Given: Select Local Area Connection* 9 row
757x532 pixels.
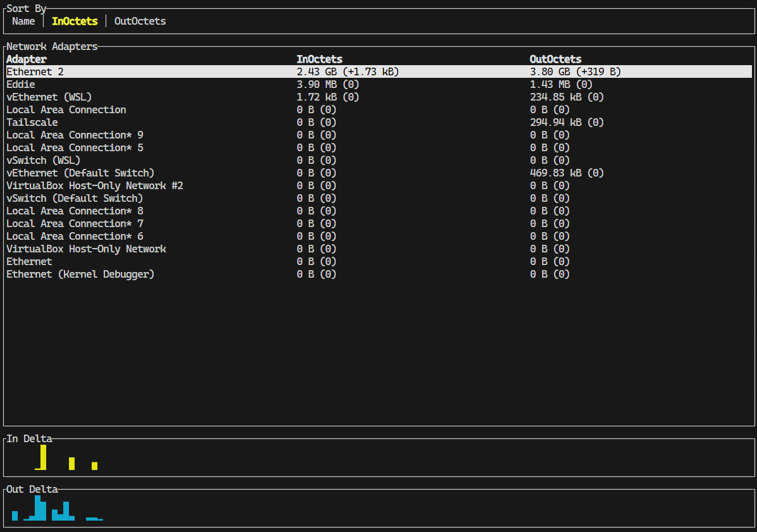Looking at the screenshot, I should [379, 135].
